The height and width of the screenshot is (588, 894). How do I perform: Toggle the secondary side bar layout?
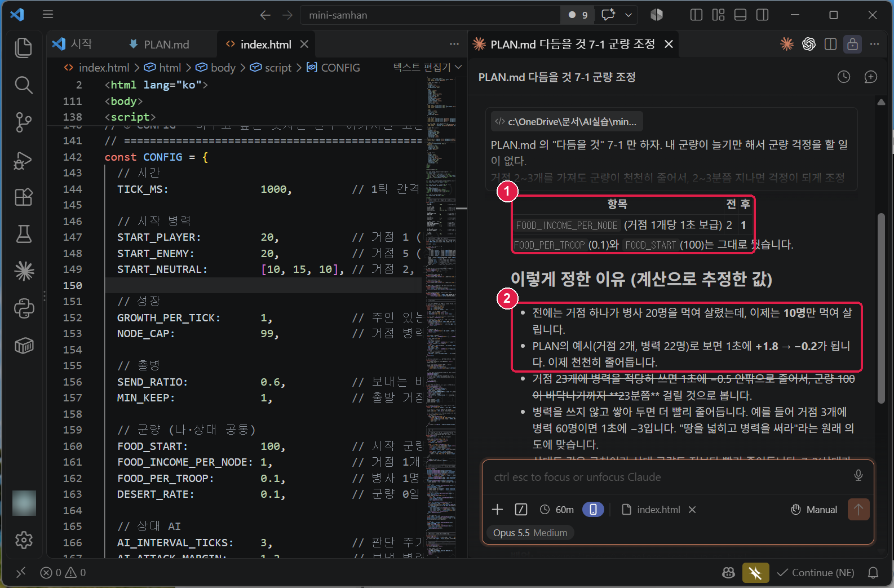pyautogui.click(x=762, y=15)
